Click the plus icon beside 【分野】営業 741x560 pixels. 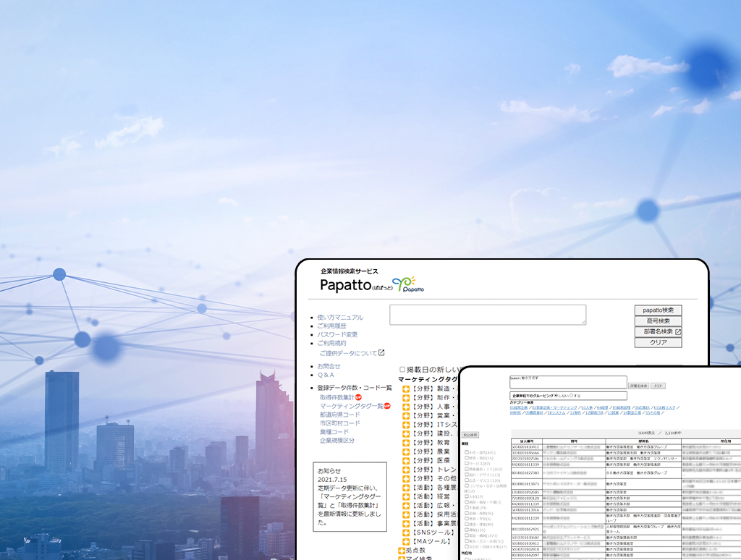pyautogui.click(x=405, y=416)
